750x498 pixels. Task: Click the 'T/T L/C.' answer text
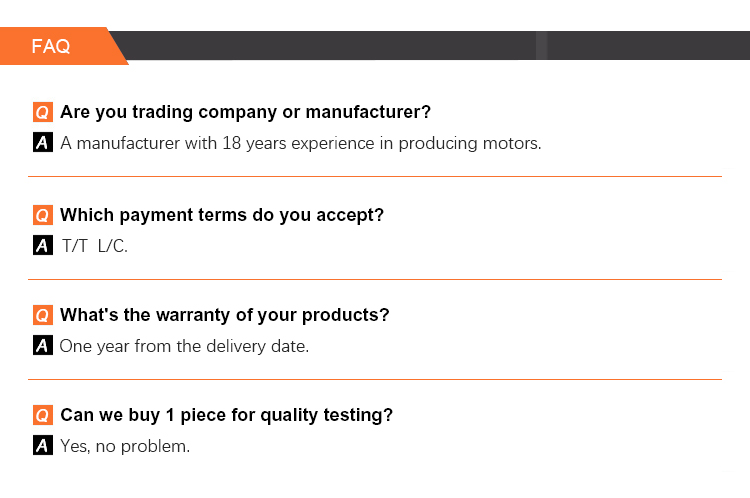tap(94, 246)
